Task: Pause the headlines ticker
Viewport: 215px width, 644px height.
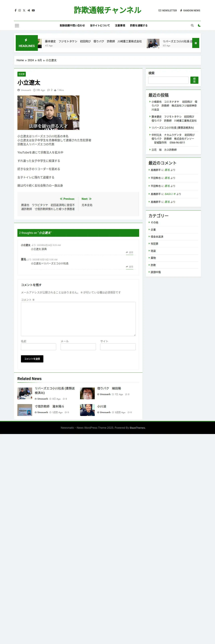Action: click(196, 43)
